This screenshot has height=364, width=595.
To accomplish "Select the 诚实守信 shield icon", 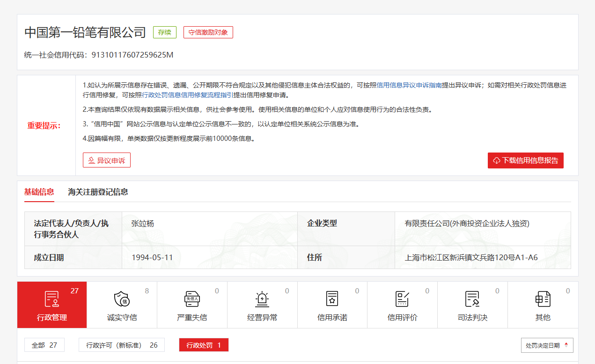I will (x=122, y=298).
